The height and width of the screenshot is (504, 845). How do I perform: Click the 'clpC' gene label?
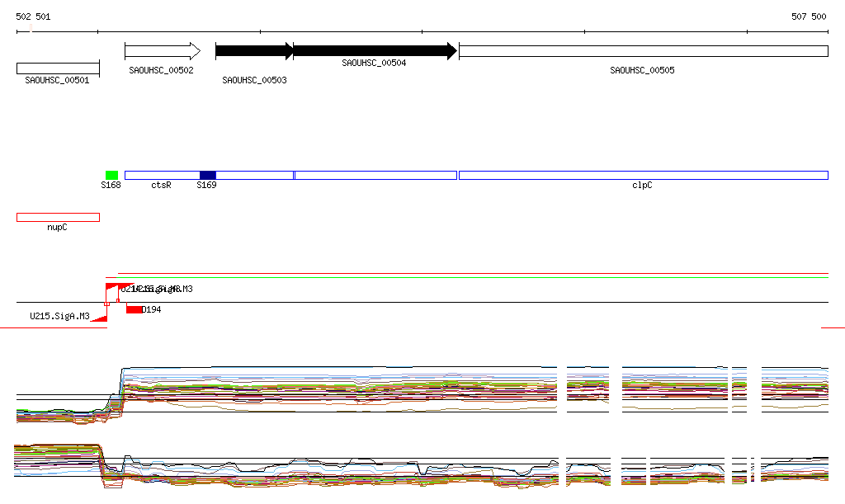(642, 186)
